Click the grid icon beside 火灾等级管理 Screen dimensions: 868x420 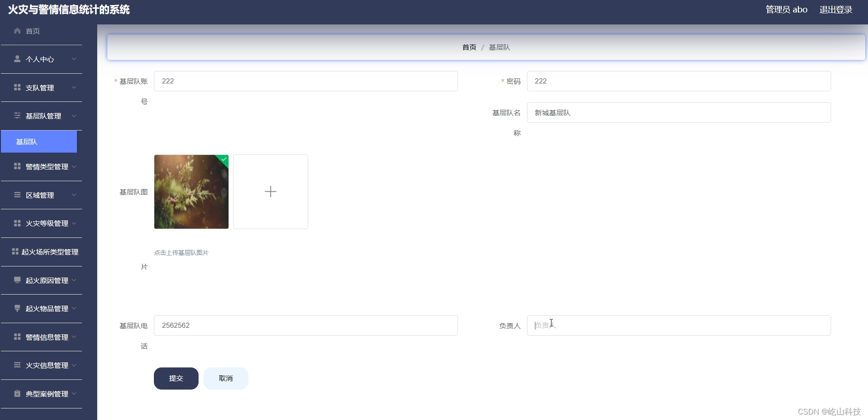click(18, 223)
